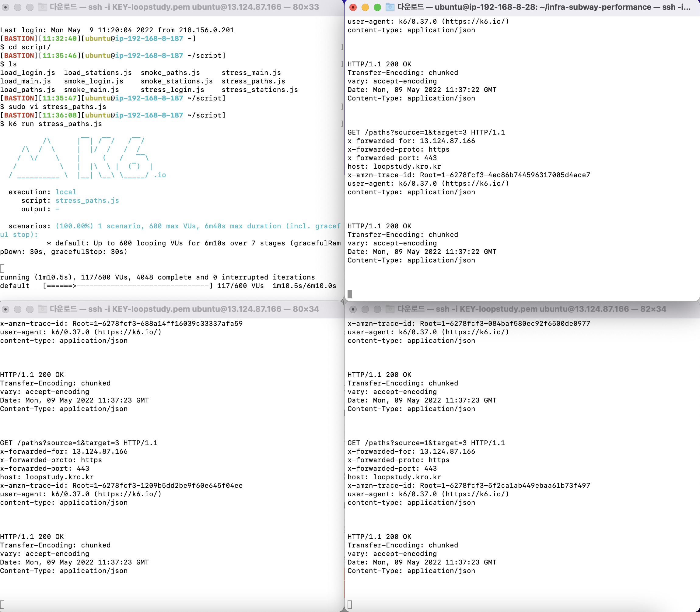Viewport: 700px width, 612px height.
Task: Click folder proxy icon in 80×33 terminal title
Action: pyautogui.click(x=42, y=7)
